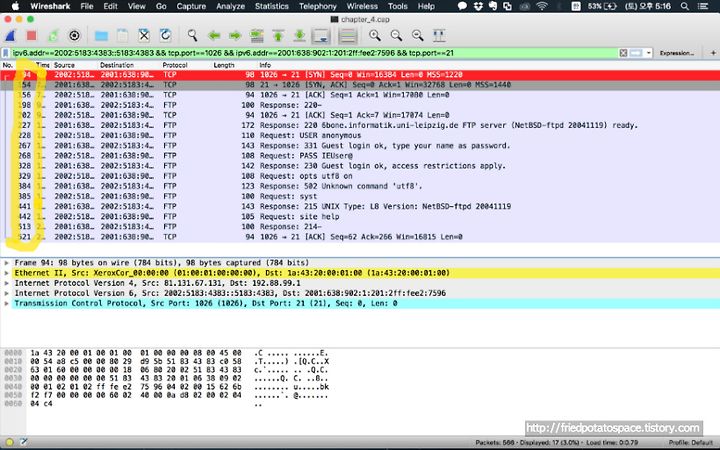
Task: Open the Tools menu
Action: 398,6
